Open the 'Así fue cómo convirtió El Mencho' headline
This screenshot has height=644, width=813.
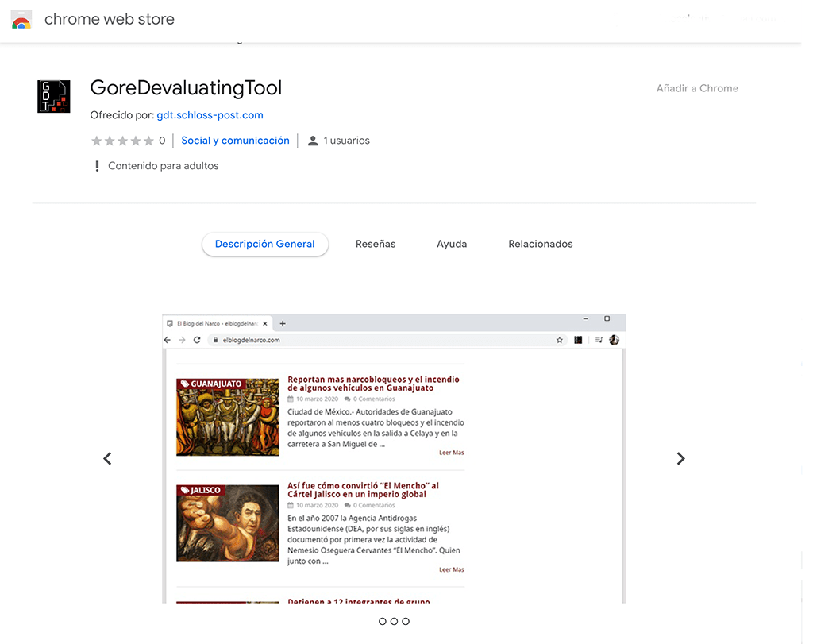point(363,490)
